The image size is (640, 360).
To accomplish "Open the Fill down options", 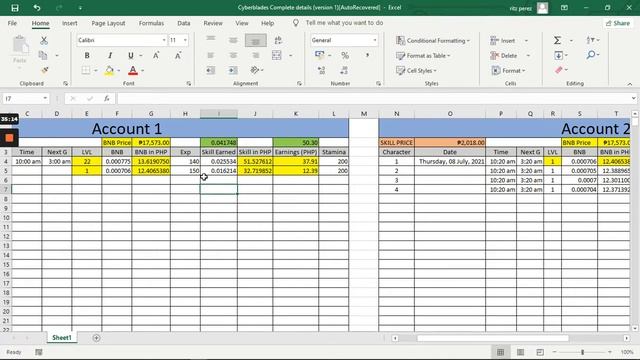I will 559,55.
